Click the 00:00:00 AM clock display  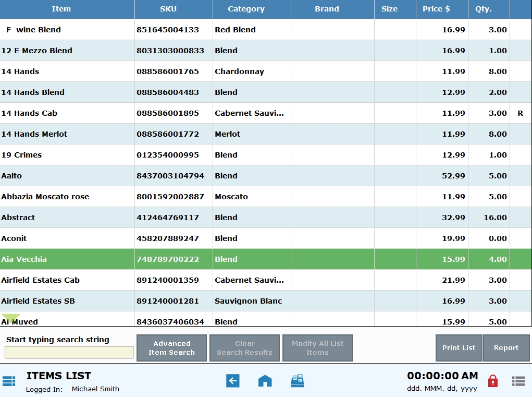point(442,376)
